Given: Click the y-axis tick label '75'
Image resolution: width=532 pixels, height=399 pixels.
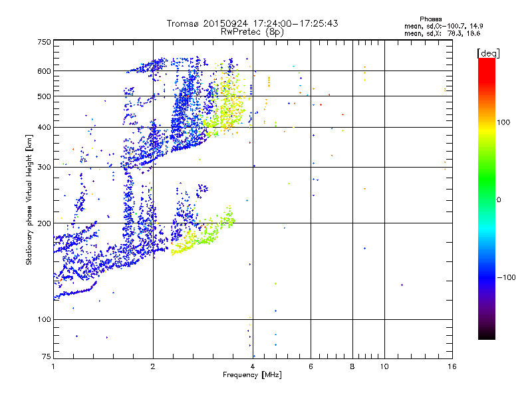Looking at the screenshot, I should pos(47,356).
